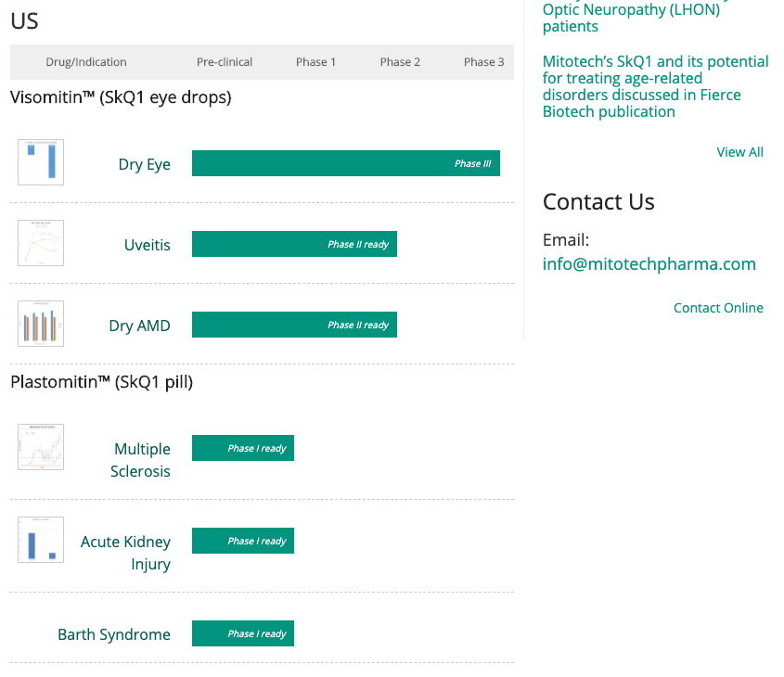The width and height of the screenshot is (784, 677).
Task: Click the Uveitis indication link
Action: 147,246
